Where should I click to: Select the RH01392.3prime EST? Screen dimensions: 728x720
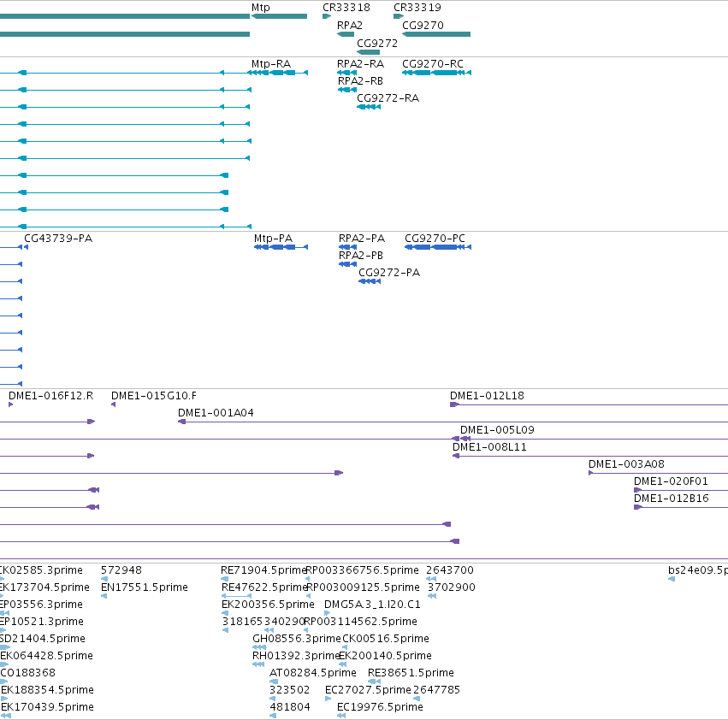point(258,664)
